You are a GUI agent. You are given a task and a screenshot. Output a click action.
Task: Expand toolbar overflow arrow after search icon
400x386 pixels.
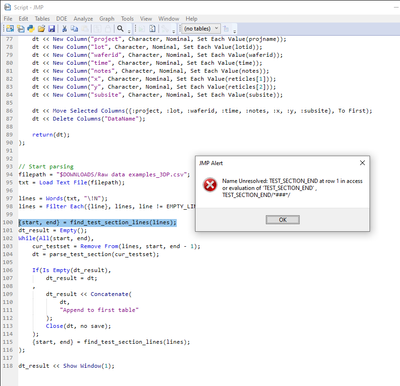(129, 31)
